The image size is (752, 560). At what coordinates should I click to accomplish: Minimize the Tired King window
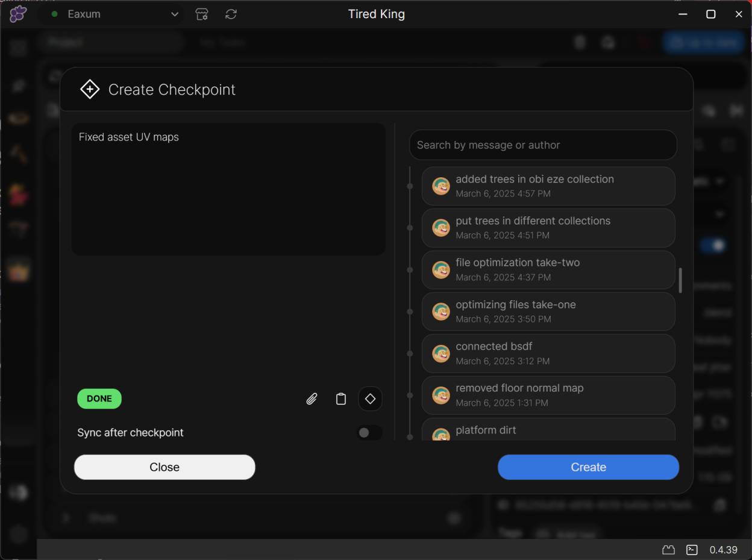[x=683, y=14]
